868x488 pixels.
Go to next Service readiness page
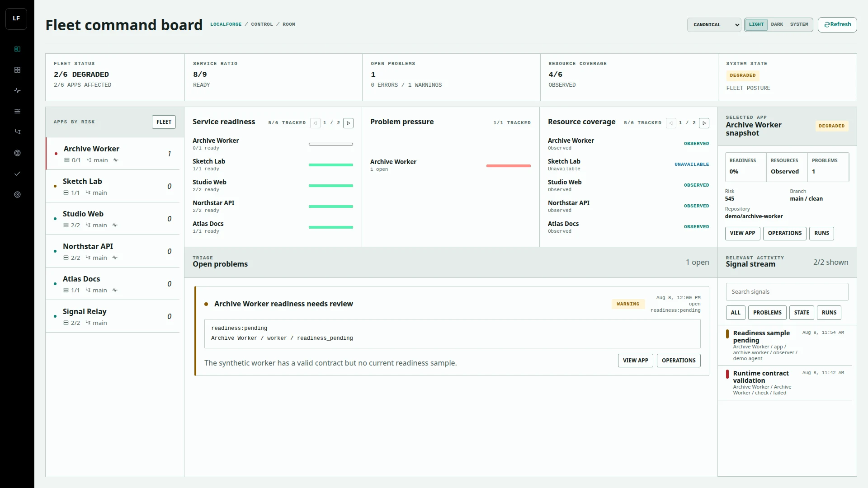click(348, 123)
